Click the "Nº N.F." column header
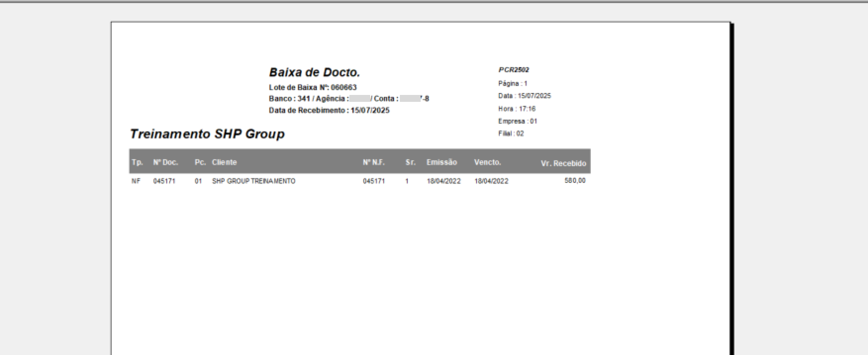868x355 pixels. [x=374, y=162]
